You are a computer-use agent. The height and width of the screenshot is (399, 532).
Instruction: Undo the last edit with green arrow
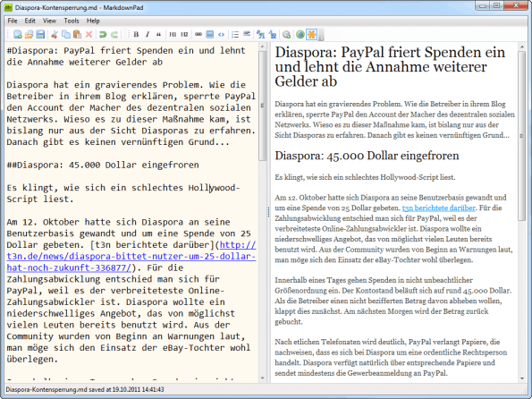pyautogui.click(x=103, y=34)
